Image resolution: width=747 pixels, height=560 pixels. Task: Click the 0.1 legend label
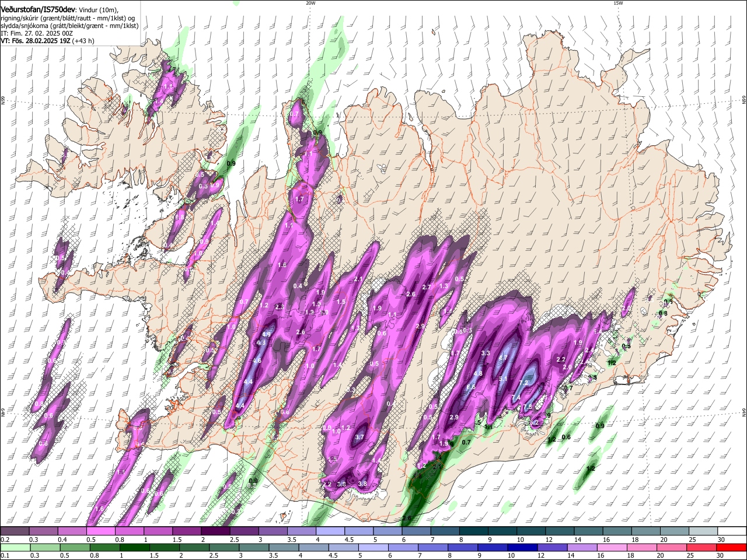click(5, 556)
